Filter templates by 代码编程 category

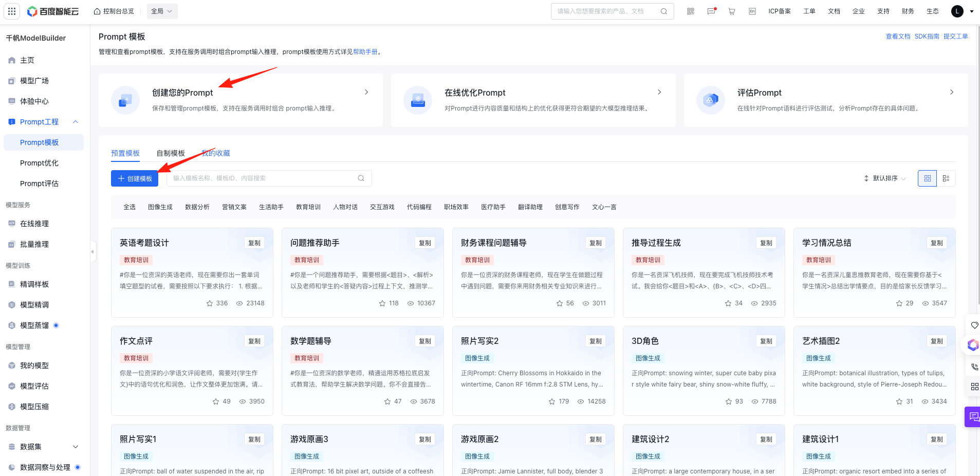419,207
